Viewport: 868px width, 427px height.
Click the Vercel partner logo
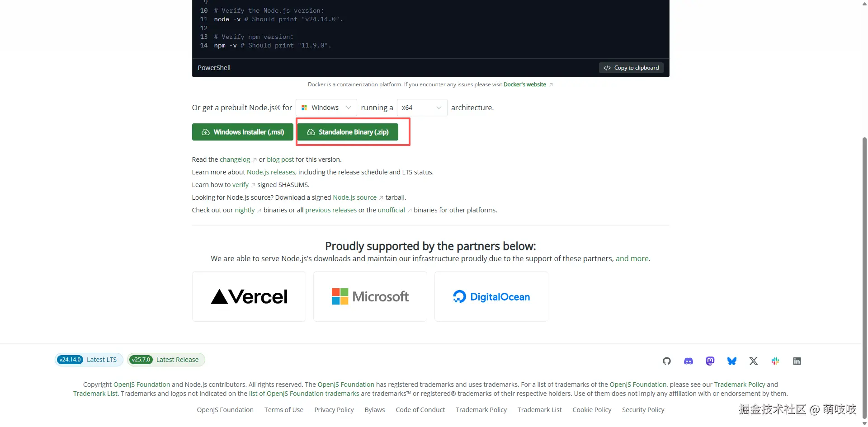coord(249,296)
